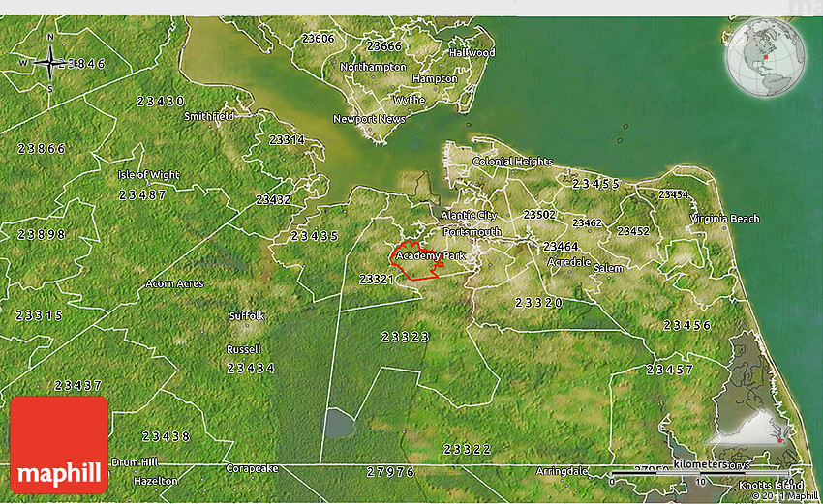
Task: Click the Newport News city label
Action: (369, 120)
